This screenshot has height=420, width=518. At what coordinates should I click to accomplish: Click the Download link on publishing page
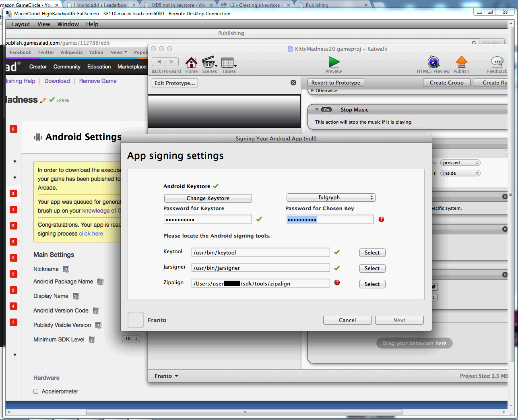pos(57,81)
